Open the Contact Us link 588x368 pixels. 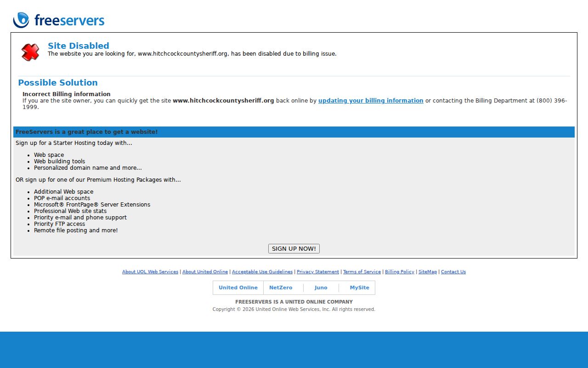(x=453, y=272)
